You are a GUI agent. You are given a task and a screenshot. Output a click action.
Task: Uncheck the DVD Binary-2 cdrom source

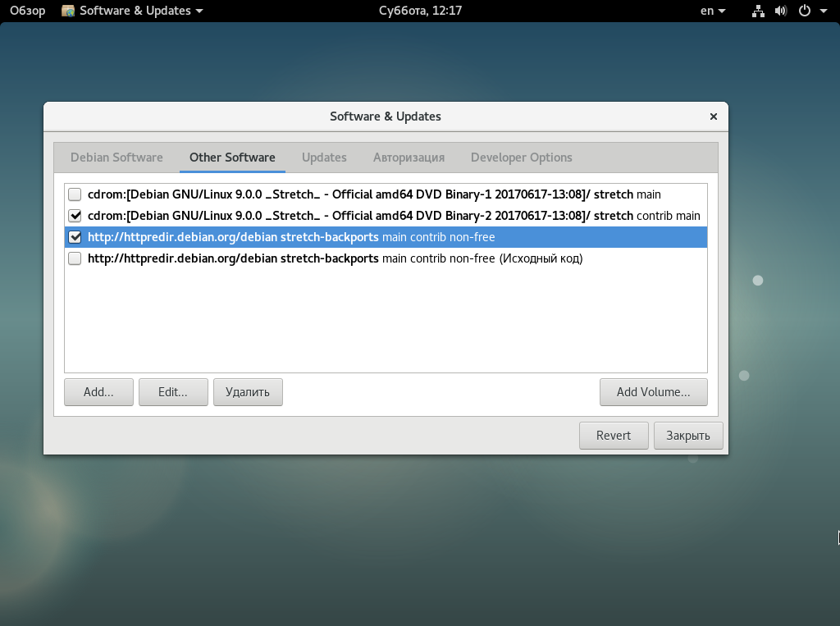[x=75, y=216]
